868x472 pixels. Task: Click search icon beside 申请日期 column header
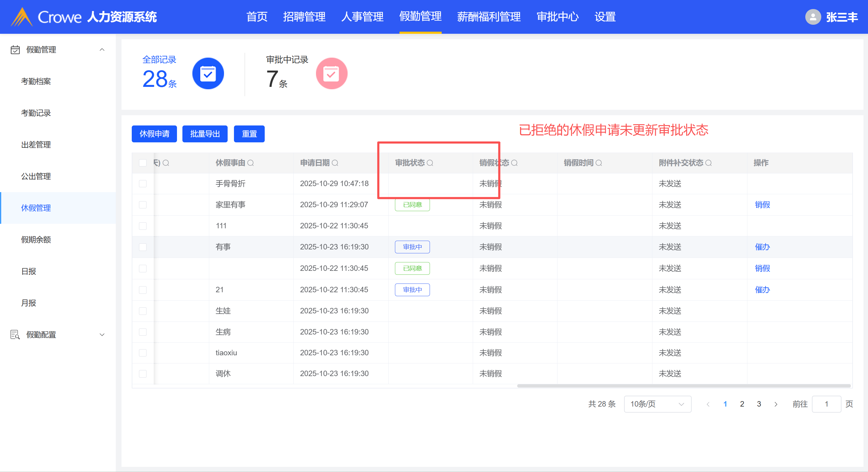point(335,163)
